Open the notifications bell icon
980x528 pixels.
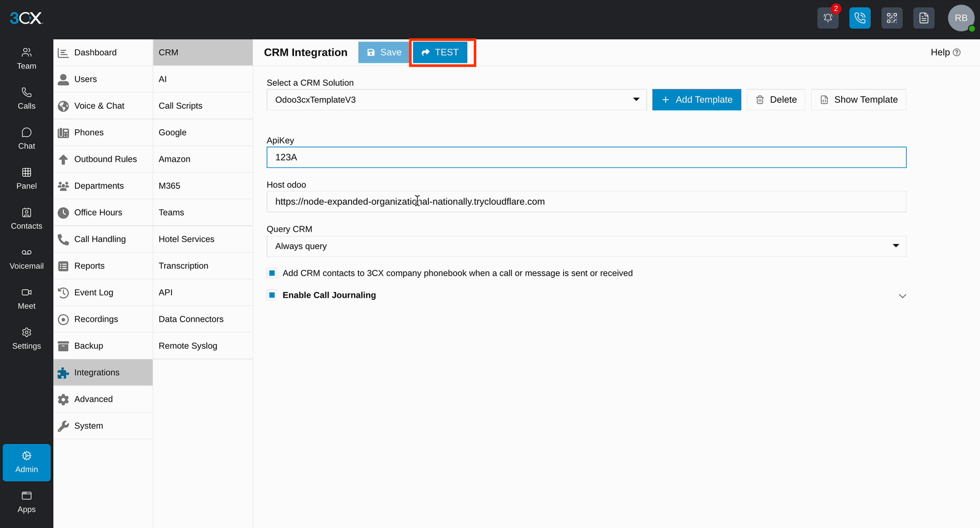(827, 18)
